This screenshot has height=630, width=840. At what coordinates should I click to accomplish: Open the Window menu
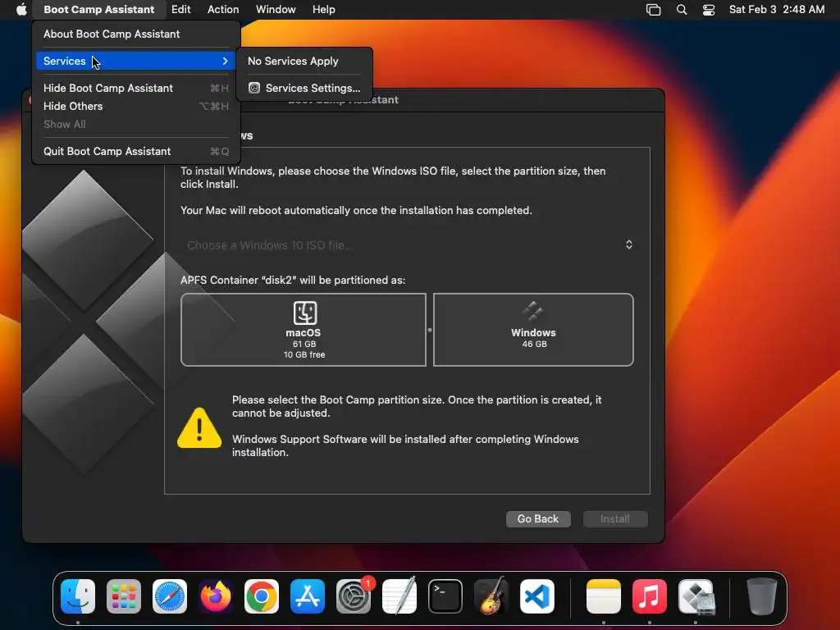[x=276, y=9]
